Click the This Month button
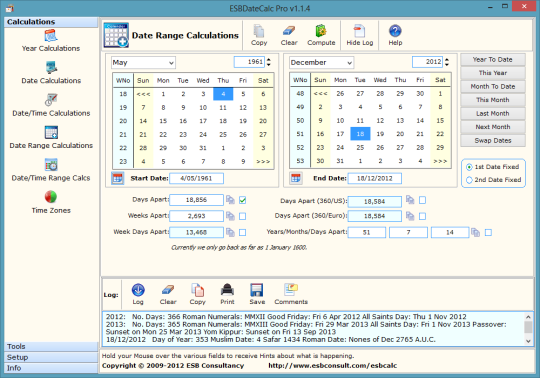The width and height of the screenshot is (540, 378). [493, 100]
